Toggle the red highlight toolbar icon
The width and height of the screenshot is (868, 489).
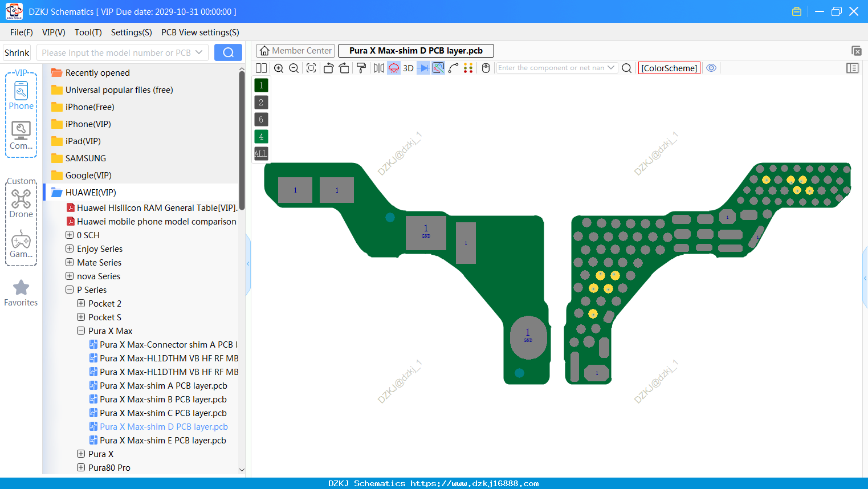[394, 68]
